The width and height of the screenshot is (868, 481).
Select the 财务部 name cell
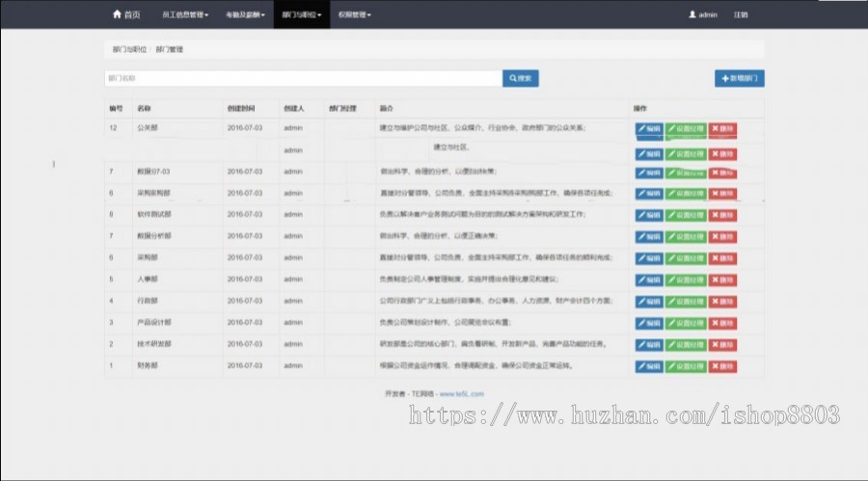coord(148,365)
